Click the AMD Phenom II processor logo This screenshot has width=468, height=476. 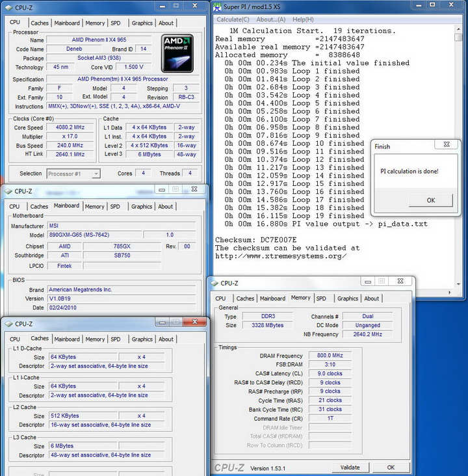tap(177, 53)
